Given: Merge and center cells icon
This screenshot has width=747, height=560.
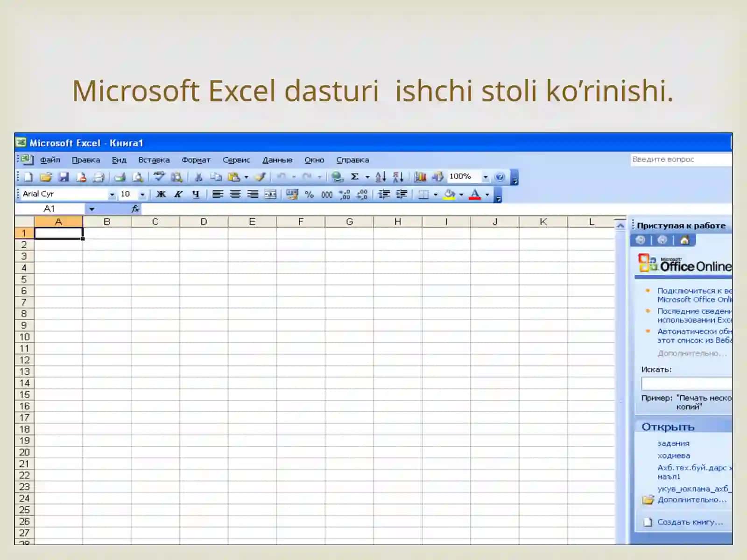Looking at the screenshot, I should pyautogui.click(x=270, y=194).
